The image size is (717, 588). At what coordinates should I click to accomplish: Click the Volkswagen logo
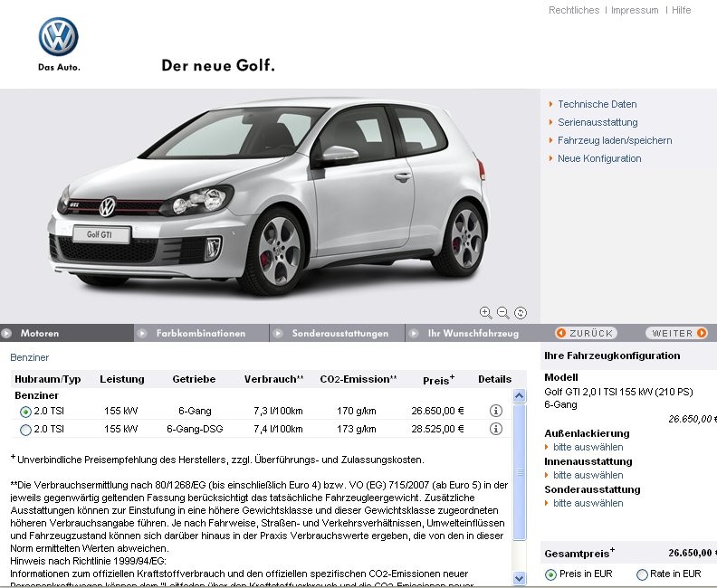[x=59, y=38]
